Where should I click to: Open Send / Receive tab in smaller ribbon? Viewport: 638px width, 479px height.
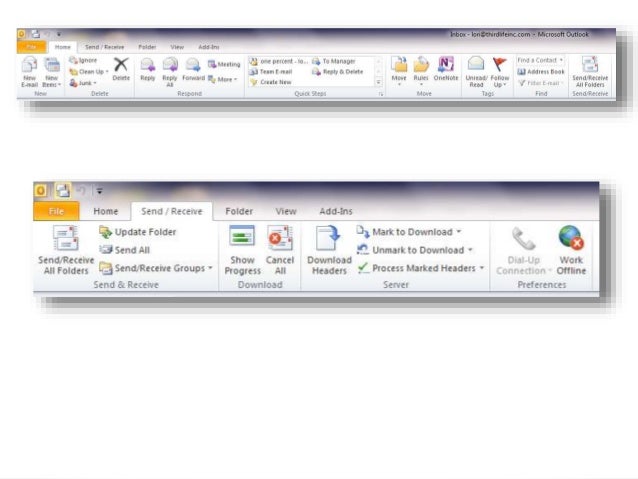pyautogui.click(x=105, y=47)
